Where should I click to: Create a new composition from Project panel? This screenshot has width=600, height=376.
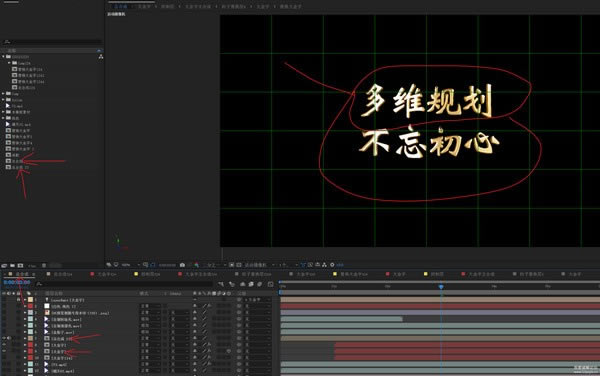[20, 265]
